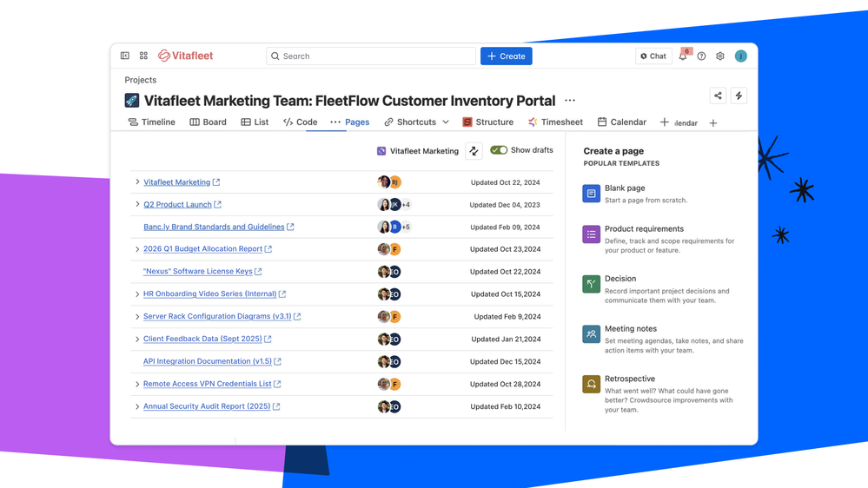Click the Projects breadcrumb
The width and height of the screenshot is (868, 488).
[x=141, y=80]
